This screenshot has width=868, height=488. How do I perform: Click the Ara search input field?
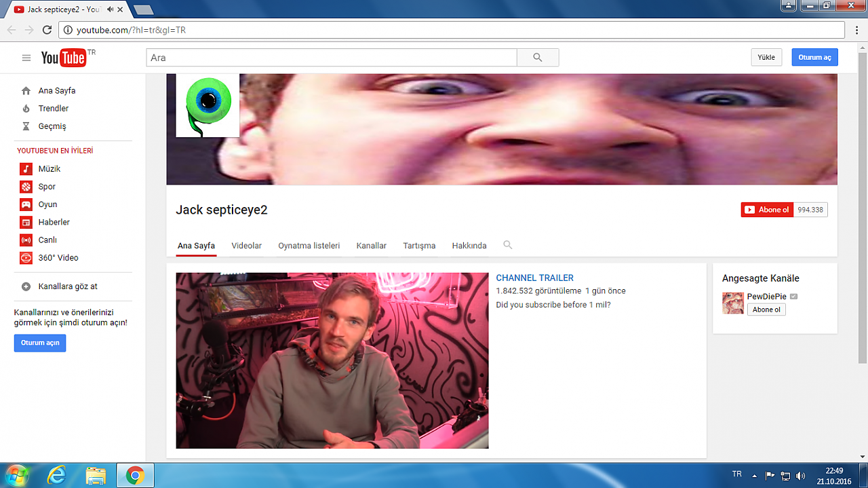(x=332, y=58)
